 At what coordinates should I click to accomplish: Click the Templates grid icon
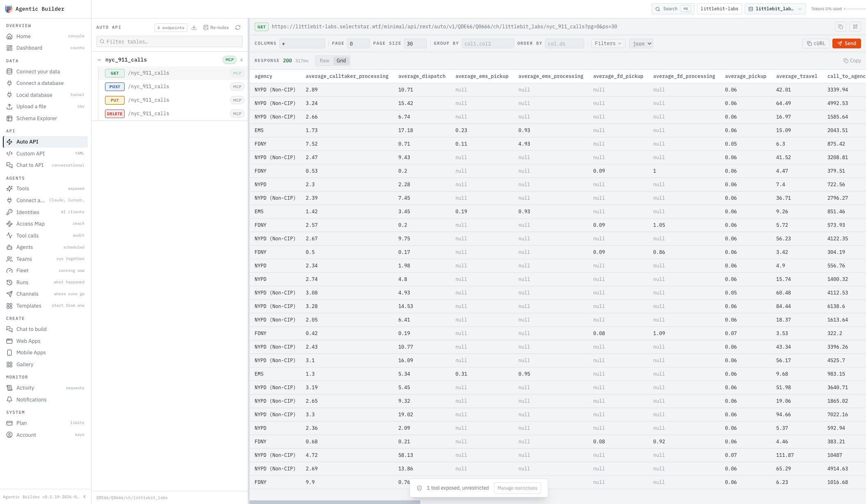point(9,306)
